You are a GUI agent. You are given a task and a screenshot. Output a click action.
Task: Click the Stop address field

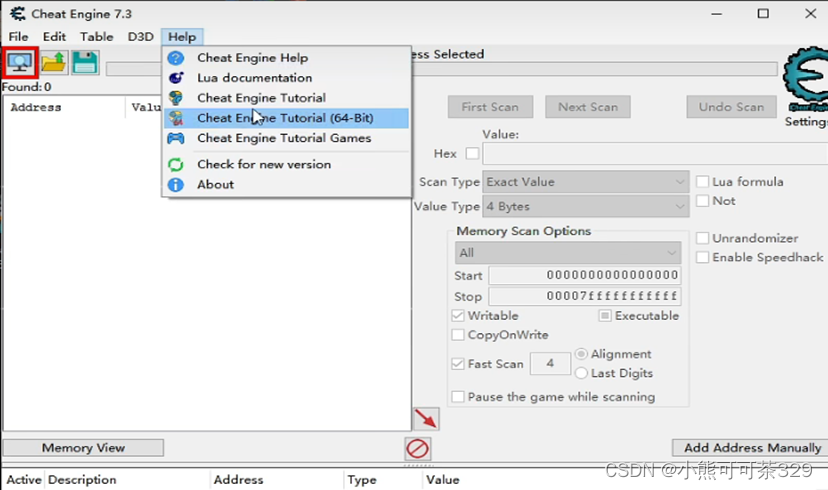pyautogui.click(x=585, y=296)
